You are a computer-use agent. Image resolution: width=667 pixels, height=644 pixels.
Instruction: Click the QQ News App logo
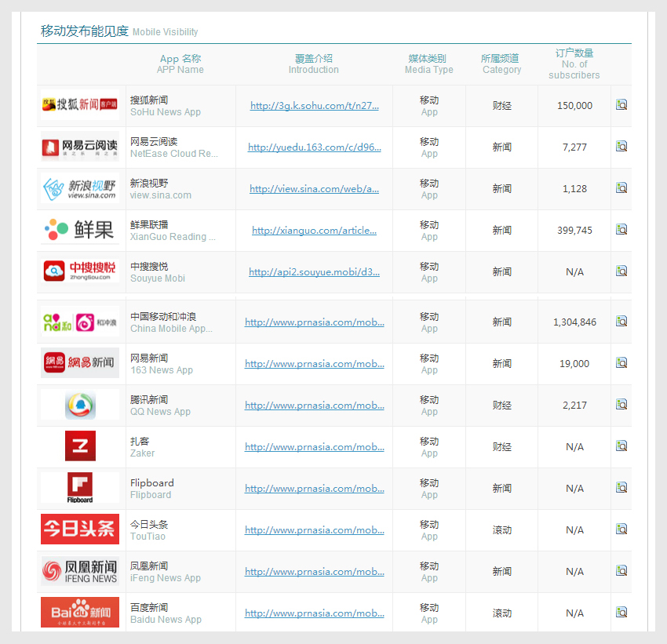coord(80,405)
